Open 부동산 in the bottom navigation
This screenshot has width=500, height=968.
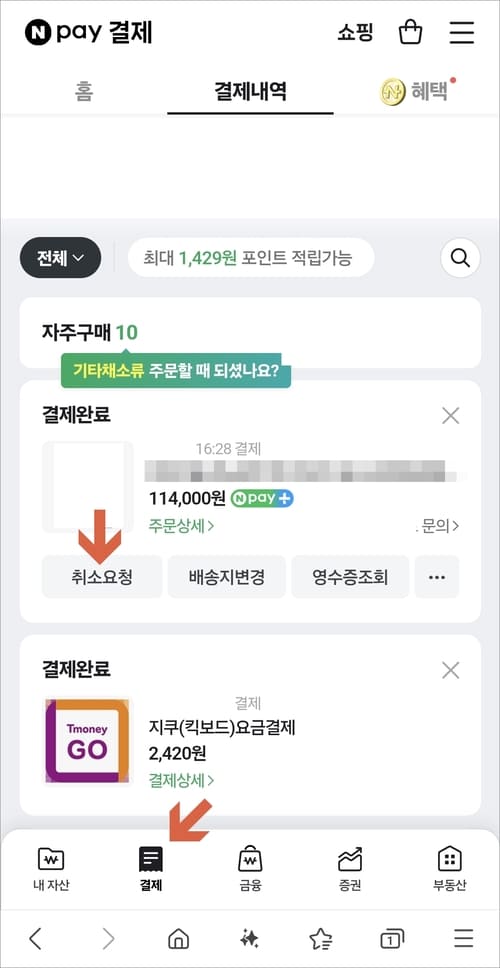[x=449, y=869]
